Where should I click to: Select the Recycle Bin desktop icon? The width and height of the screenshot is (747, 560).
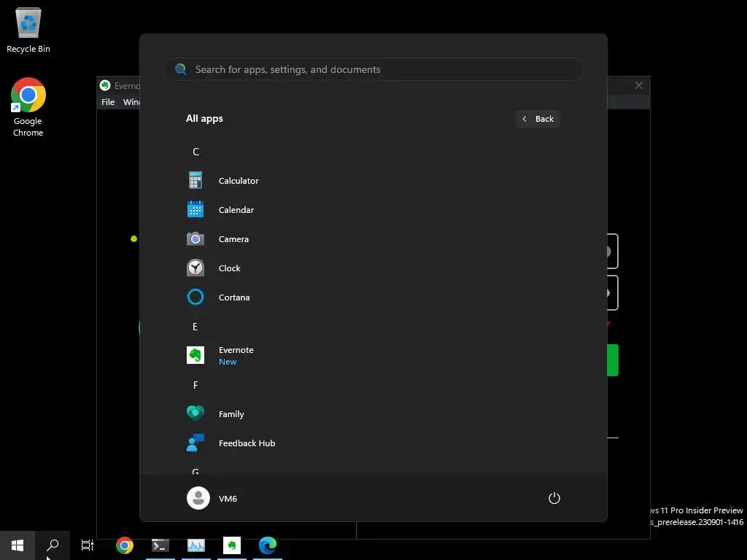[28, 30]
